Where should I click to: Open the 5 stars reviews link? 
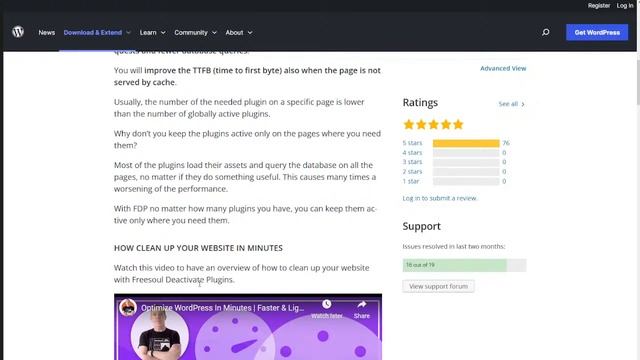[412, 143]
